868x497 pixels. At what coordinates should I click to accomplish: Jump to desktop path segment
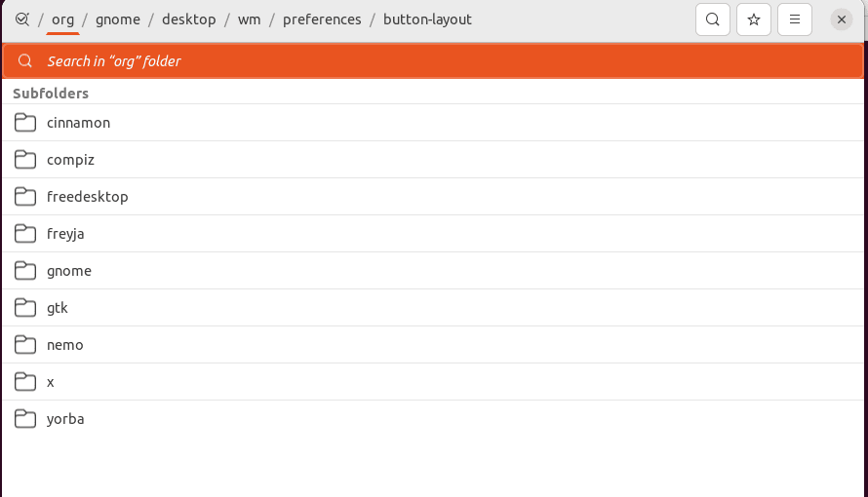coord(189,19)
